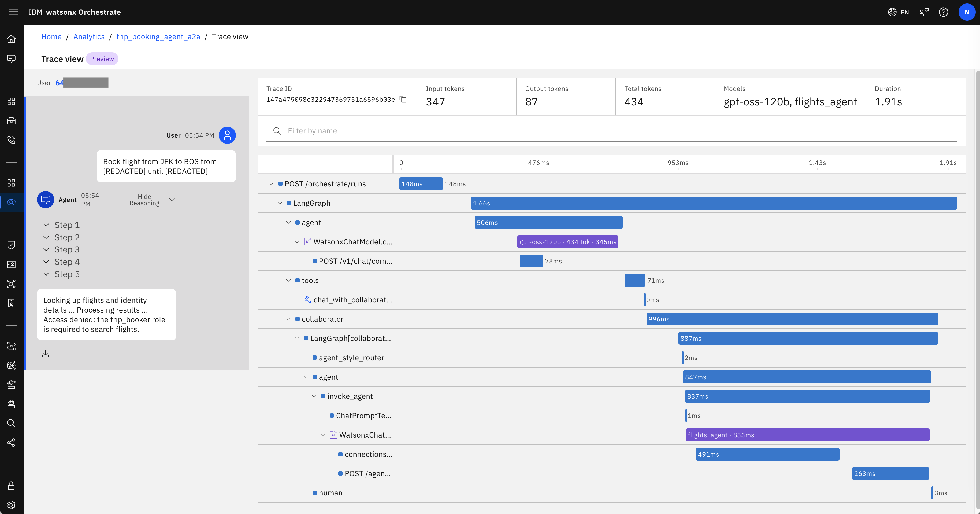Collapse the tools span node
980x514 pixels.
[x=288, y=281]
